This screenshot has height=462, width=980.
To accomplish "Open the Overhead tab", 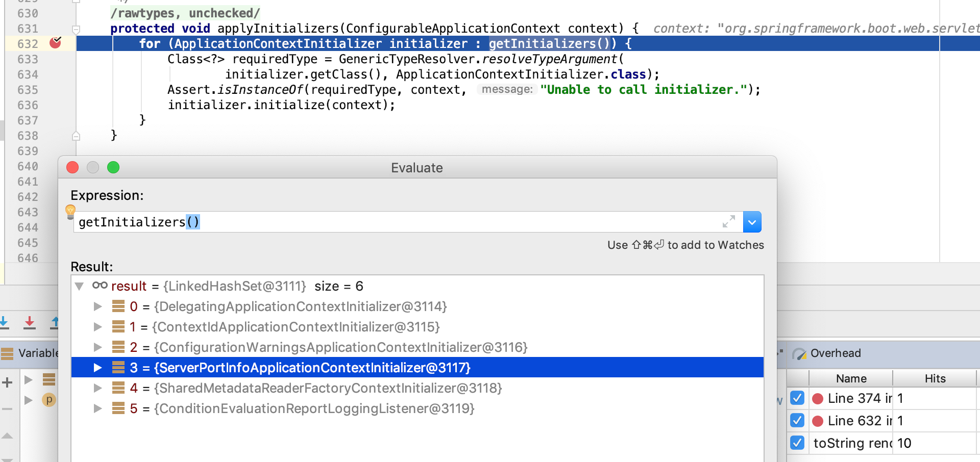I will tap(835, 353).
